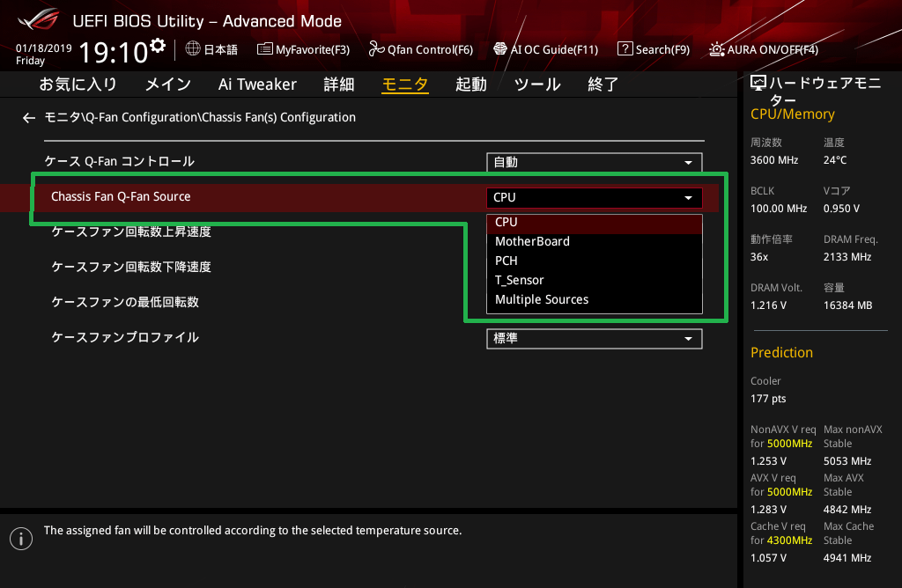Click the 100.00 MHz BCLK value
The width and height of the screenshot is (902, 588).
tap(779, 209)
